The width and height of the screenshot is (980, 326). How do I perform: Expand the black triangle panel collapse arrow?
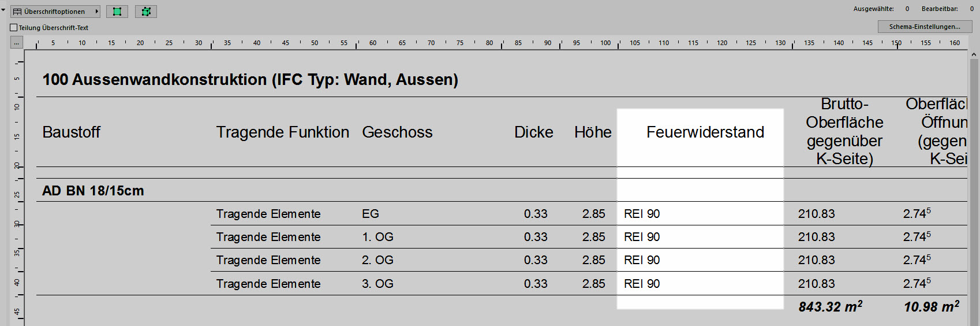coord(3,10)
